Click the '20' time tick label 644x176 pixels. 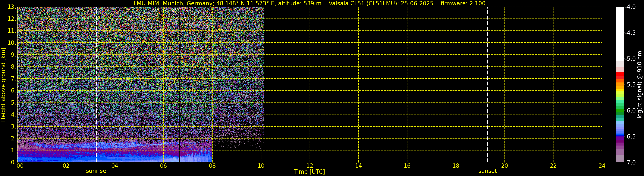pos(505,166)
